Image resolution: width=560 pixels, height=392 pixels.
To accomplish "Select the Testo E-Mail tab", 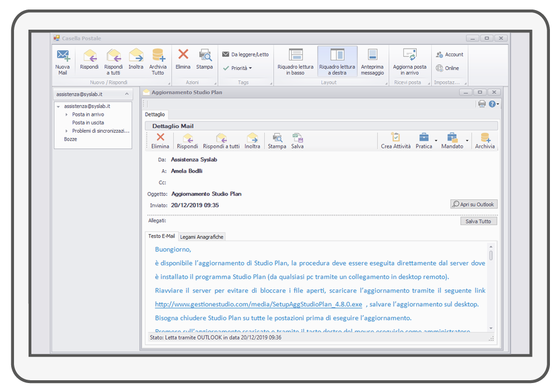I will point(161,236).
